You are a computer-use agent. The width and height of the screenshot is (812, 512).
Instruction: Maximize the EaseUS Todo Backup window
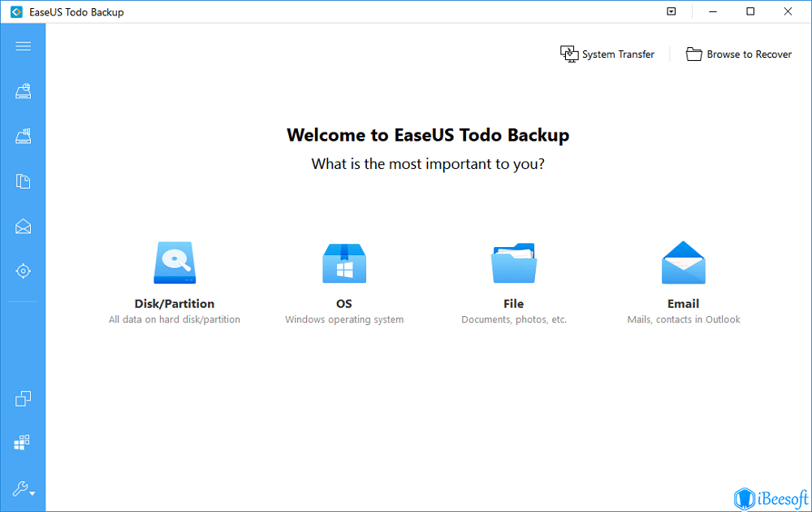[750, 11]
